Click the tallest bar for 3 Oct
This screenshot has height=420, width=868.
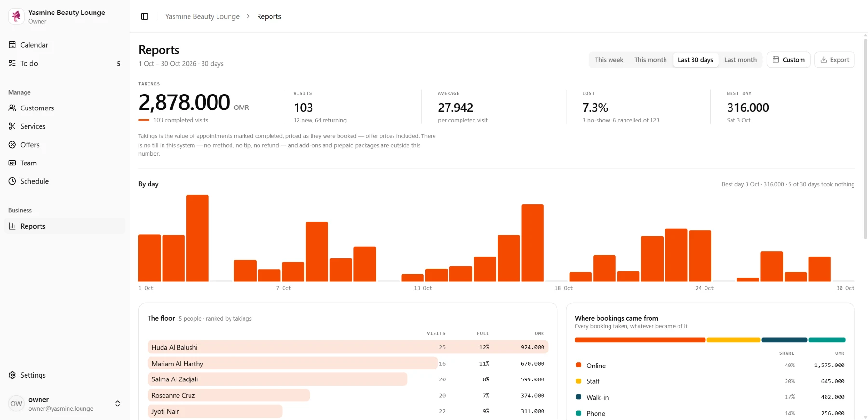(197, 238)
